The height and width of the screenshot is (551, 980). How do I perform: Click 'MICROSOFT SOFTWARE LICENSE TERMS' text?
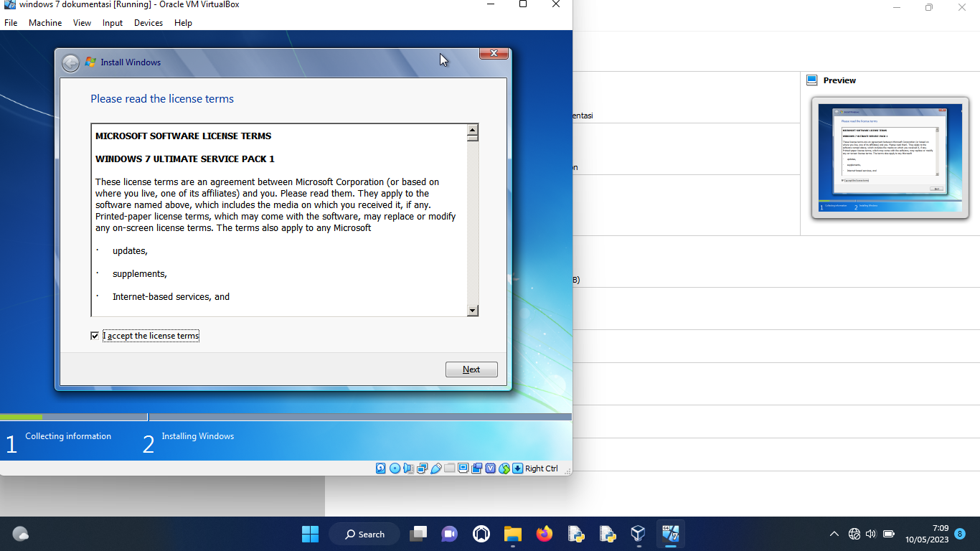[184, 136]
